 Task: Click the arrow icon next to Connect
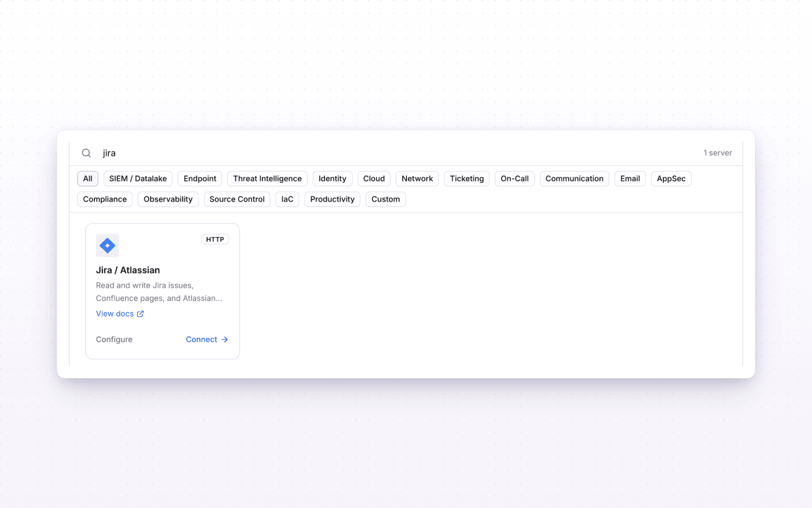225,339
